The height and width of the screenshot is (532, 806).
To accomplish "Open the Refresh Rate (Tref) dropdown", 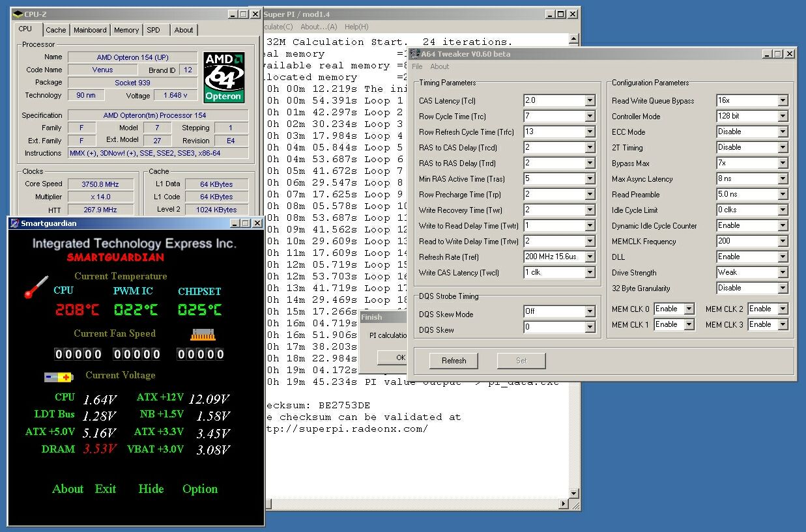I will (590, 257).
